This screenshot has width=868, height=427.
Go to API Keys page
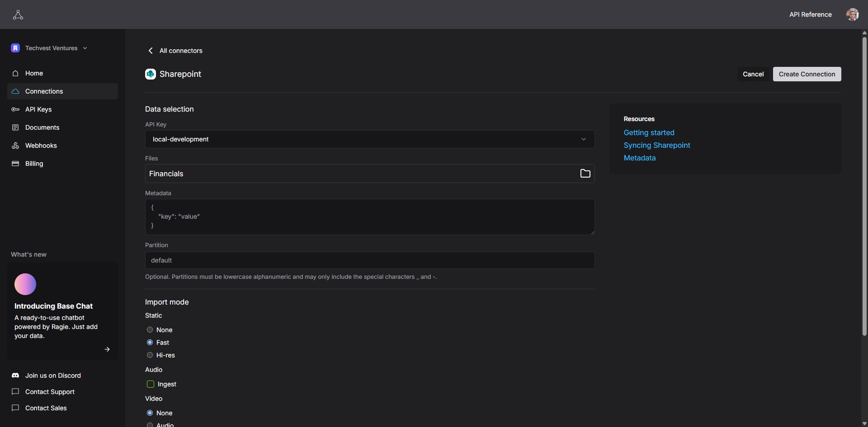point(62,109)
